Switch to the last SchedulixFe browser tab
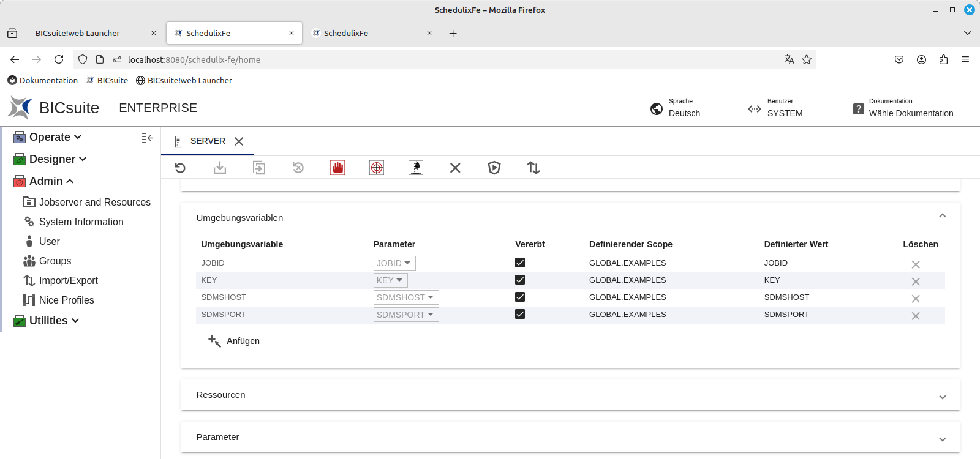Viewport: 980px width, 459px height. pyautogui.click(x=372, y=33)
